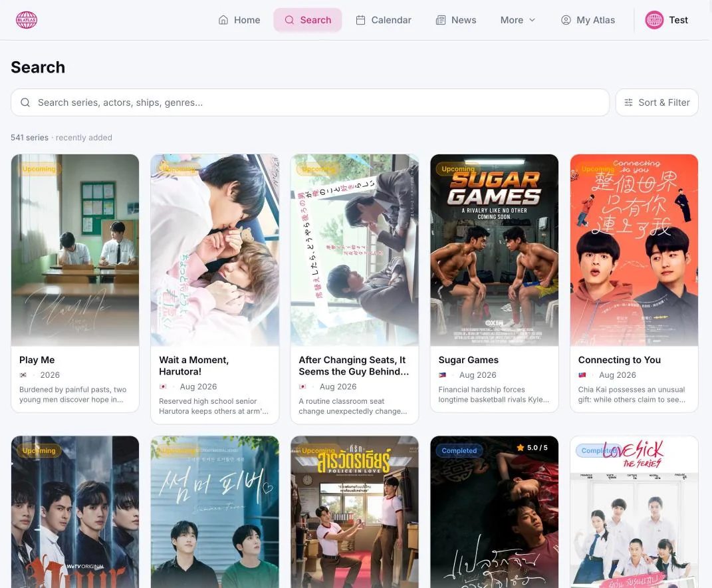The height and width of the screenshot is (588, 712).
Task: Click the Play Me 2026 year text
Action: [50, 375]
